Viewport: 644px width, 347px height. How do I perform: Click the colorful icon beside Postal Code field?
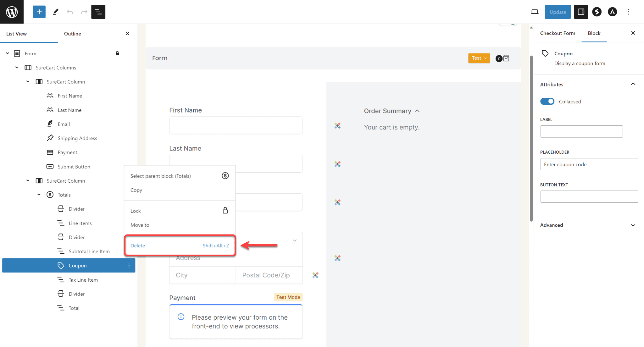point(315,275)
